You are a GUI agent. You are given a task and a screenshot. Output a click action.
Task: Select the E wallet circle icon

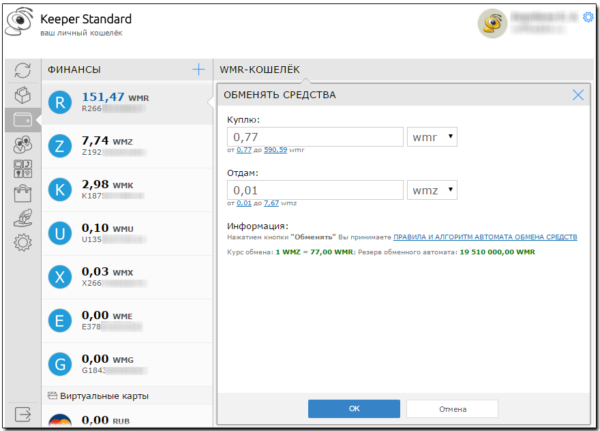pyautogui.click(x=60, y=321)
